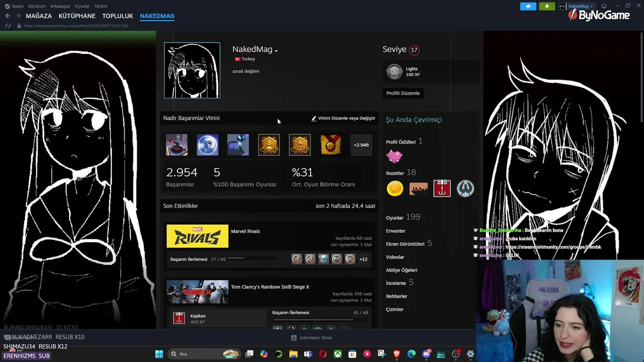Screen dimensions: 644x362
Task: Open the Oyunlar menu
Action: pos(82,6)
